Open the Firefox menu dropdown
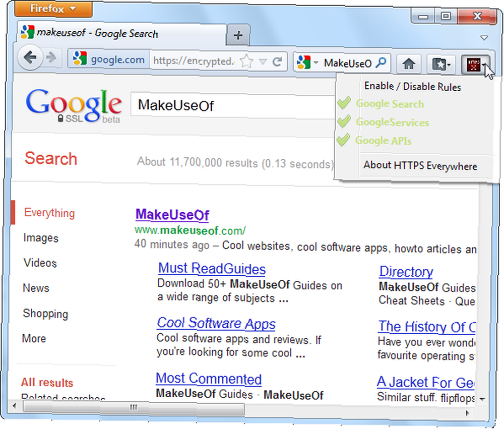This screenshot has width=504, height=429. (53, 9)
